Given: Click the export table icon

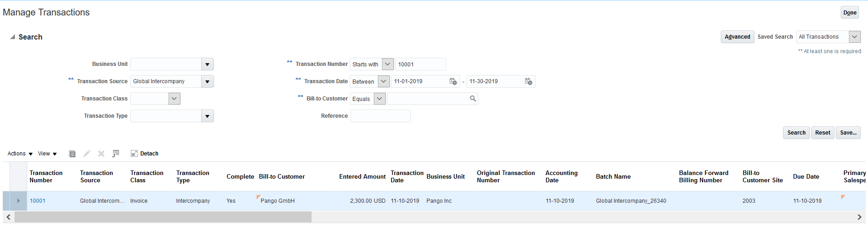Looking at the screenshot, I should 116,154.
